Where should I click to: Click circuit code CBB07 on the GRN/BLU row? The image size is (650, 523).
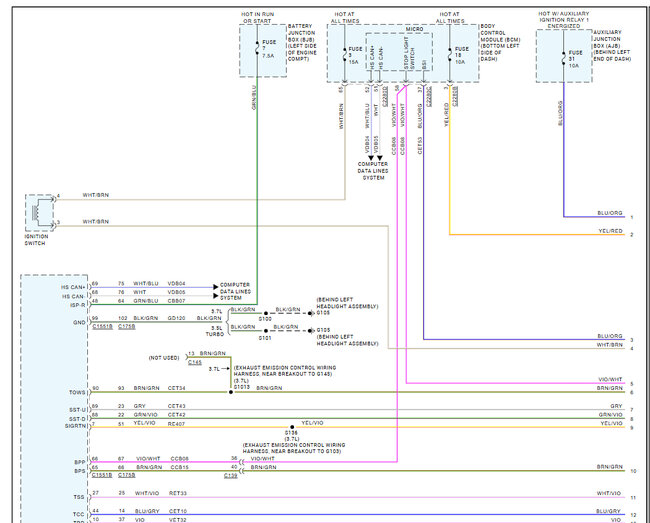coord(177,301)
